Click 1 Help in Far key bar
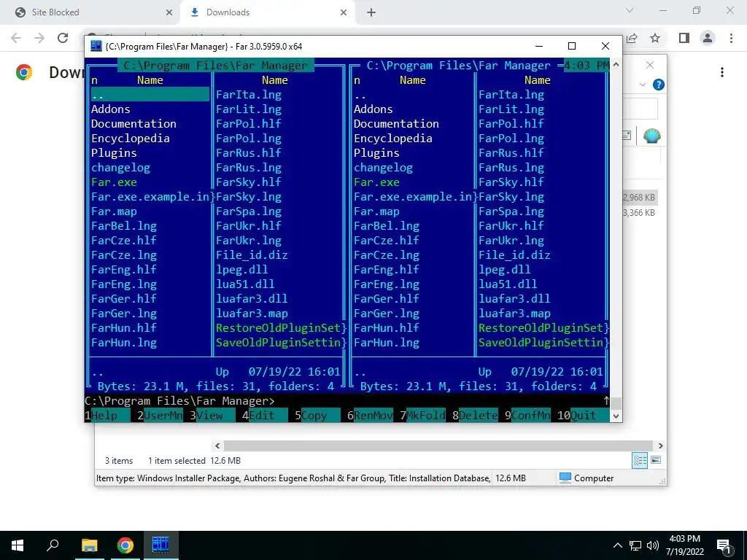 [x=107, y=415]
